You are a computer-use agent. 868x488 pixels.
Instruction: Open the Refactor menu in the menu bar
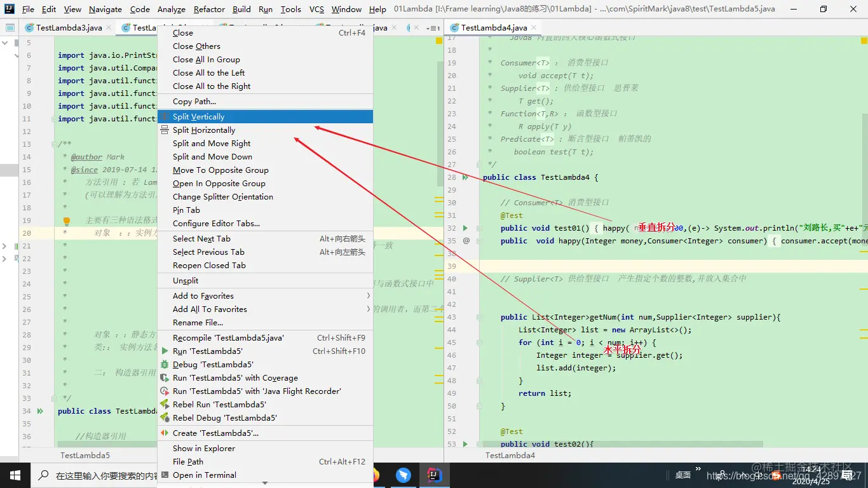209,10
